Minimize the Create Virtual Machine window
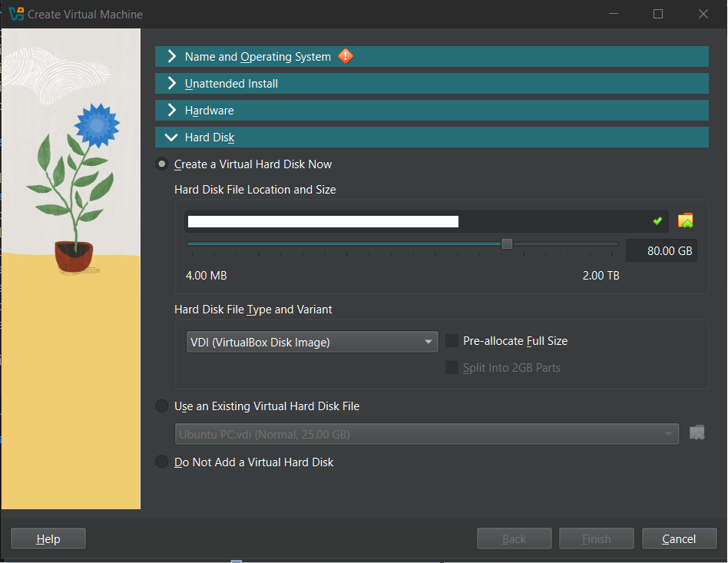Image resolution: width=728 pixels, height=563 pixels. (614, 14)
